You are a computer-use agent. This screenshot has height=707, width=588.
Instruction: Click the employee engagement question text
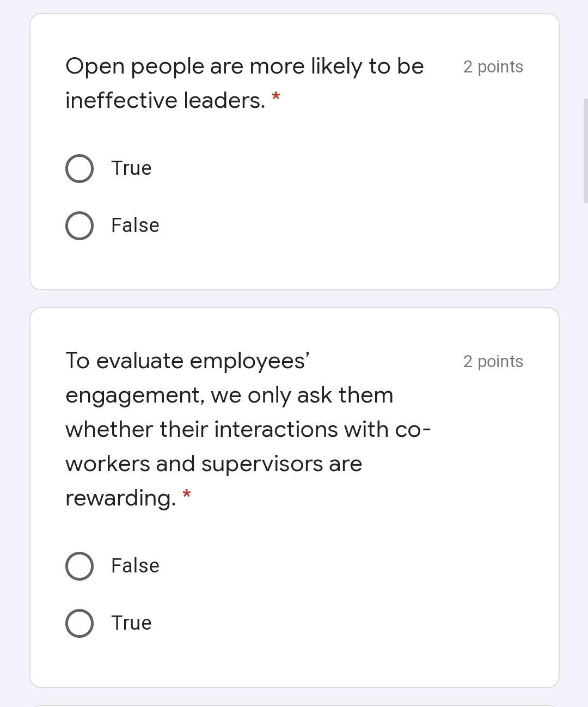tap(240, 429)
